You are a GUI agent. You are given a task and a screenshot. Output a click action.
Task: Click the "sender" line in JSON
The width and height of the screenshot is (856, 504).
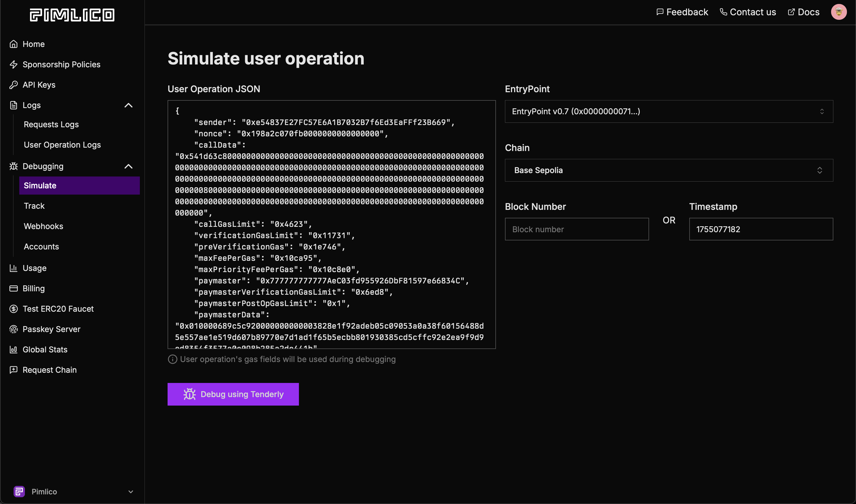click(324, 122)
